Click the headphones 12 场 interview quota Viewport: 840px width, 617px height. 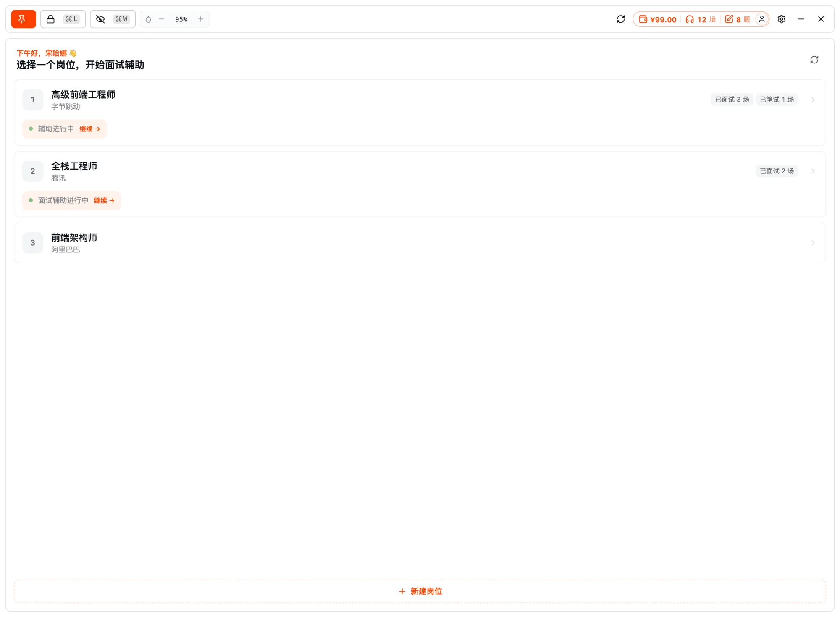tap(701, 19)
